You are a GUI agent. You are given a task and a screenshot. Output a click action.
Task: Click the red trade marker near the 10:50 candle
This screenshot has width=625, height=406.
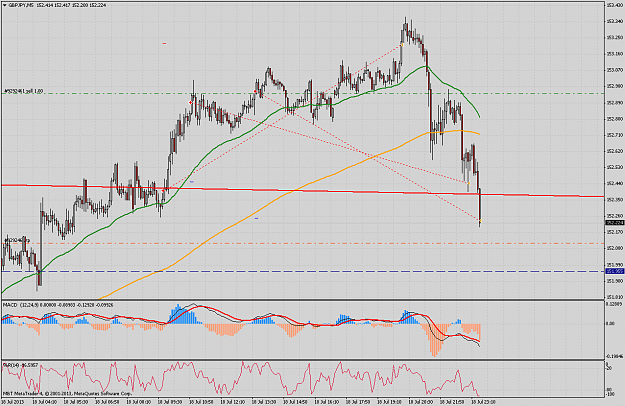point(191,103)
